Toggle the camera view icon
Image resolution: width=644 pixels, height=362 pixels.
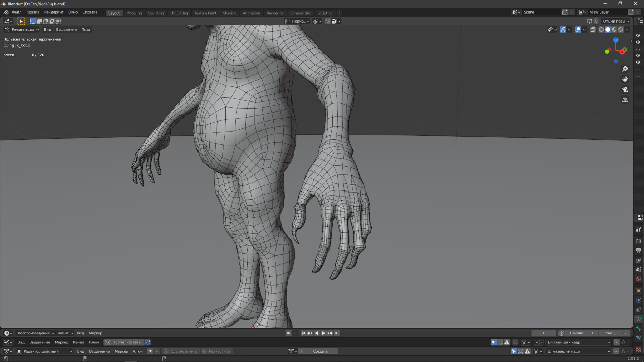click(625, 89)
